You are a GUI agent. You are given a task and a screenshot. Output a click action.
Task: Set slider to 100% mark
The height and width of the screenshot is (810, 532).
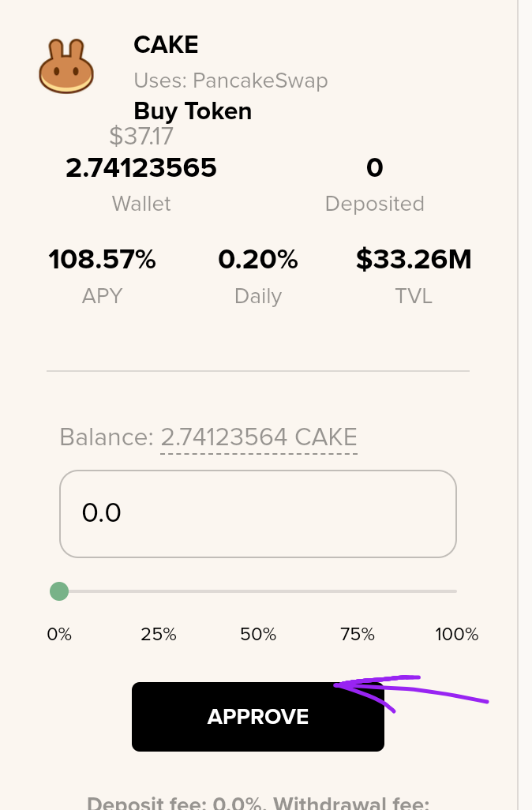point(456,591)
